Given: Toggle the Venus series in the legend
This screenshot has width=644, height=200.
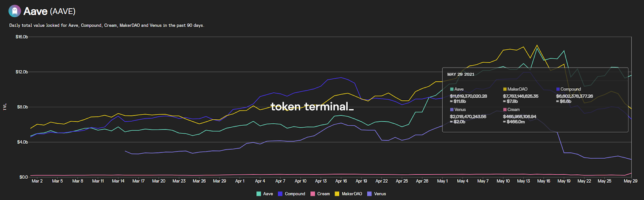Looking at the screenshot, I should (x=376, y=194).
